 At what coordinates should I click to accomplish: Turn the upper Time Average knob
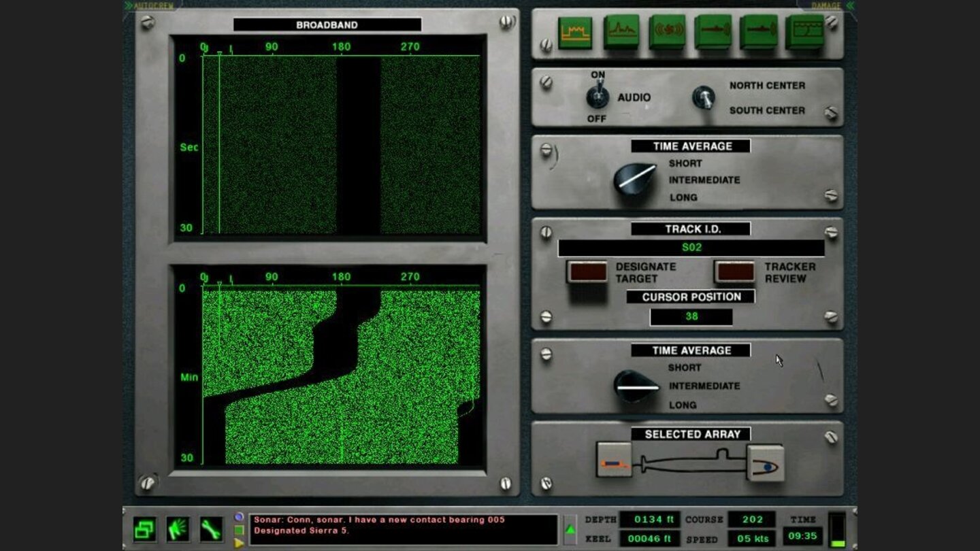tap(634, 180)
